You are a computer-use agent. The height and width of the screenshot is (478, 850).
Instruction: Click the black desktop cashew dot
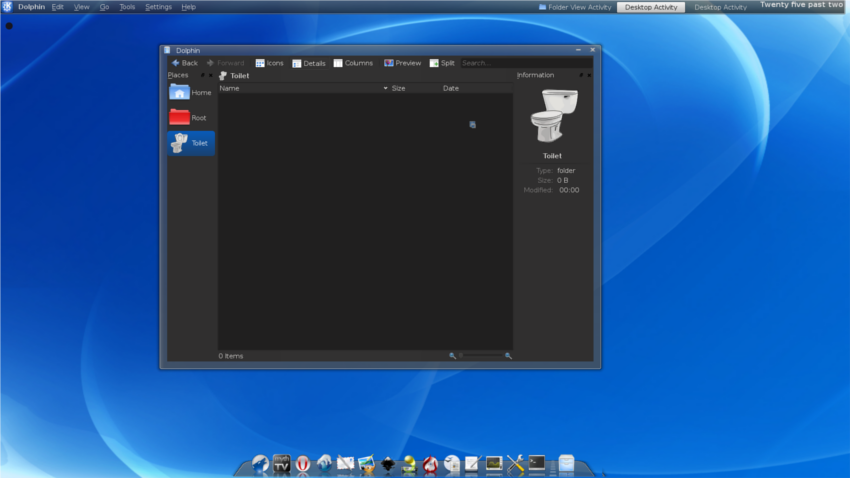(9, 25)
